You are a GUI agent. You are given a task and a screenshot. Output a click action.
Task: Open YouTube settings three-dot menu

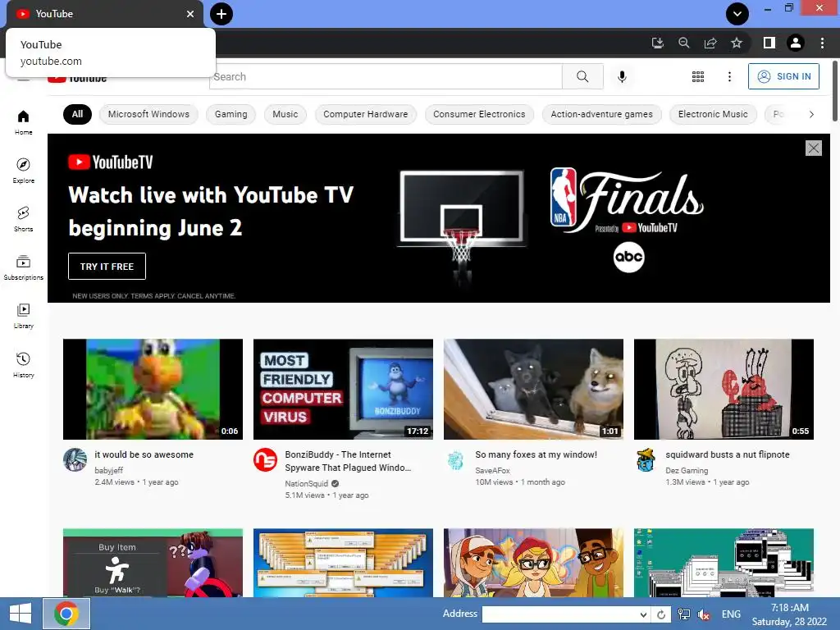coord(729,76)
